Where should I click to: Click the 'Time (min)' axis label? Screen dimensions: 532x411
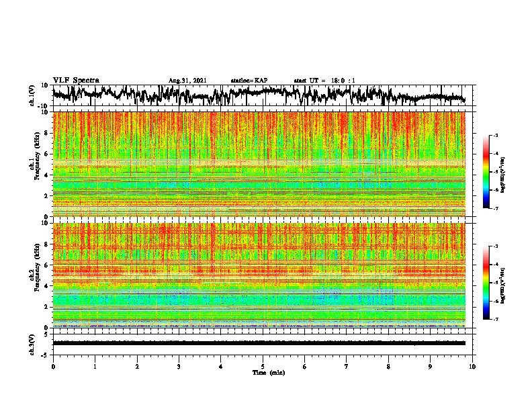pyautogui.click(x=269, y=373)
